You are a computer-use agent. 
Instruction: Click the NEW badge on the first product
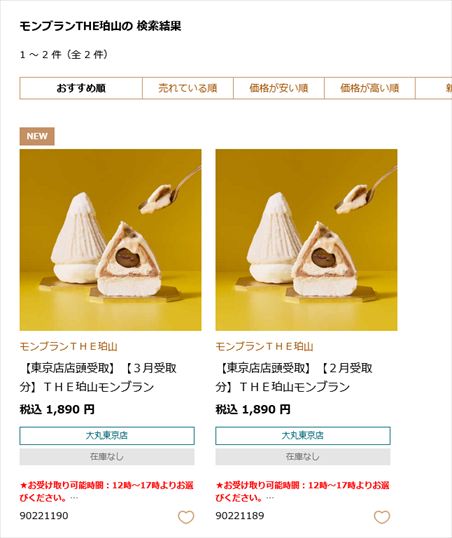pos(37,136)
